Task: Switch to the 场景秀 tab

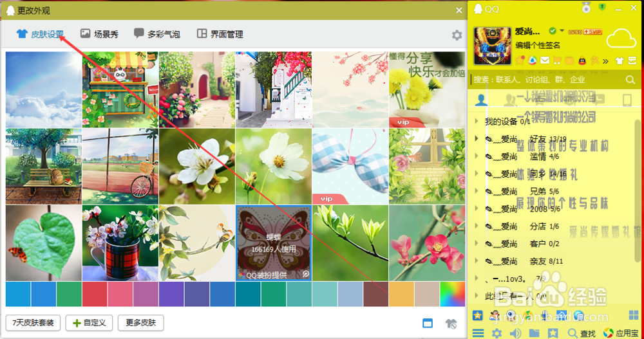Action: coord(99,34)
